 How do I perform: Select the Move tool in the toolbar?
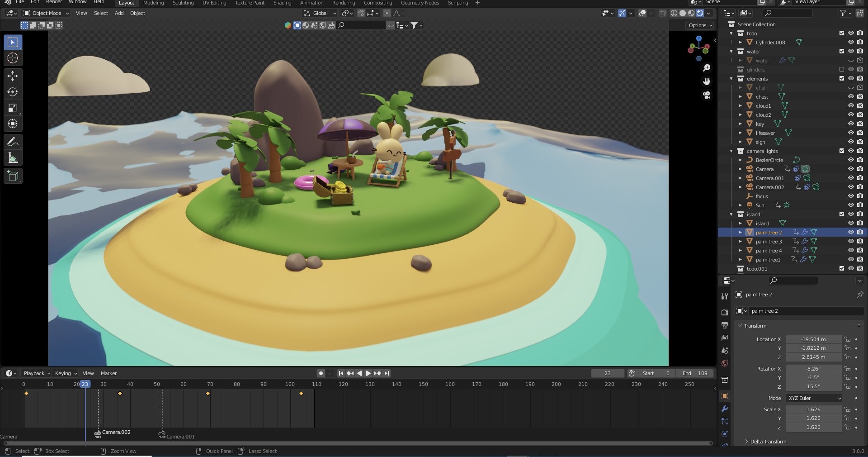click(13, 76)
